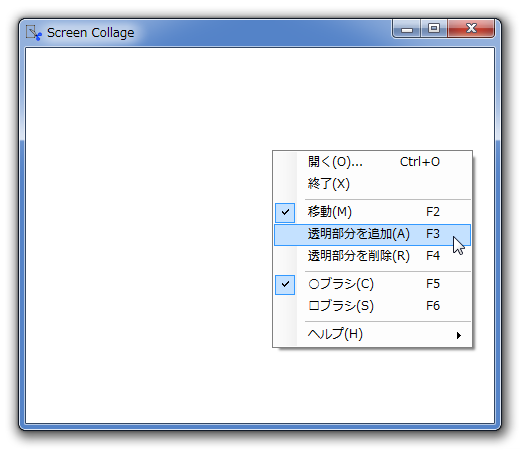Viewport: 523px width, 453px height.
Task: Maximize the Screen Collage window
Action: [x=434, y=28]
